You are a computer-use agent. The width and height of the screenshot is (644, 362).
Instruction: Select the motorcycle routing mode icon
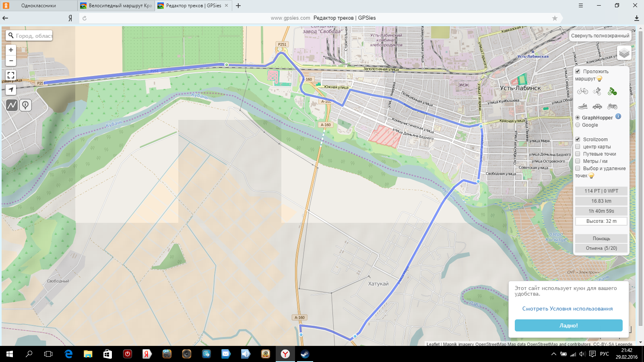pos(612,106)
